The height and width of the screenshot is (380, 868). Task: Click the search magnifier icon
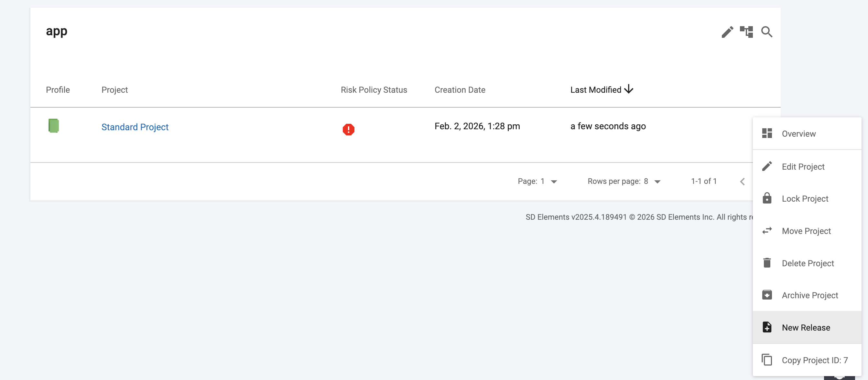[x=766, y=32]
